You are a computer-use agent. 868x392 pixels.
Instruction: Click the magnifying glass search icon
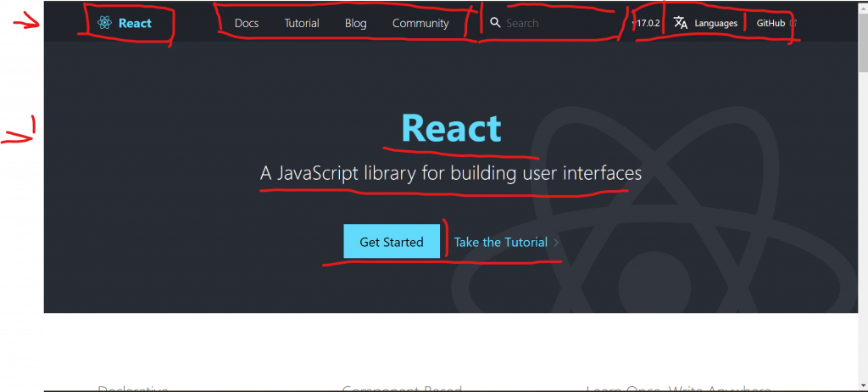point(495,23)
